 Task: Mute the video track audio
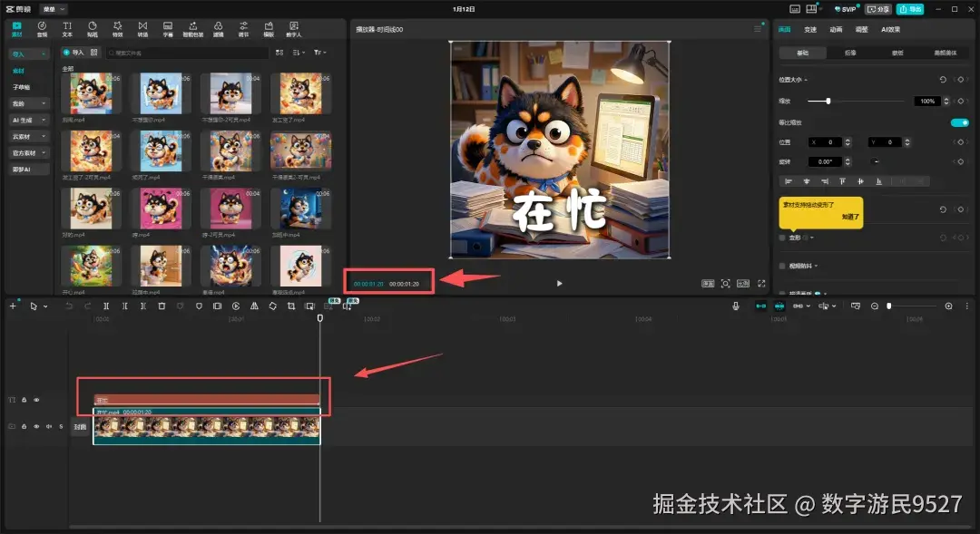click(x=49, y=427)
